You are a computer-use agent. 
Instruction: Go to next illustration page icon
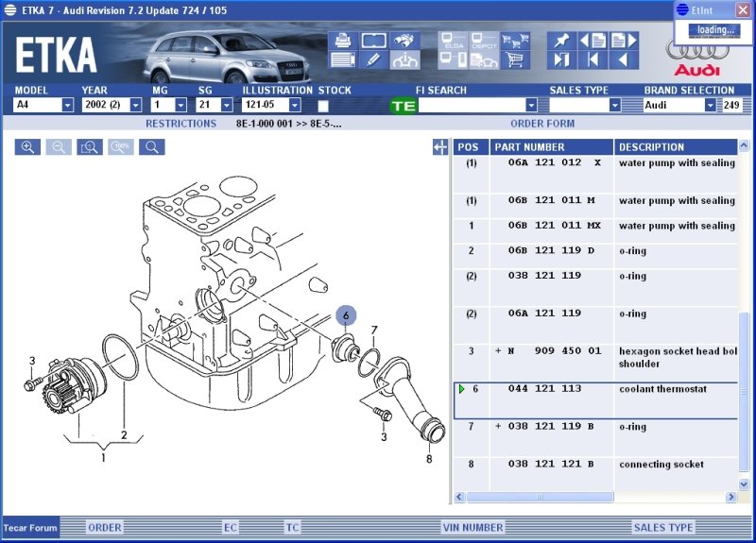pyautogui.click(x=626, y=41)
